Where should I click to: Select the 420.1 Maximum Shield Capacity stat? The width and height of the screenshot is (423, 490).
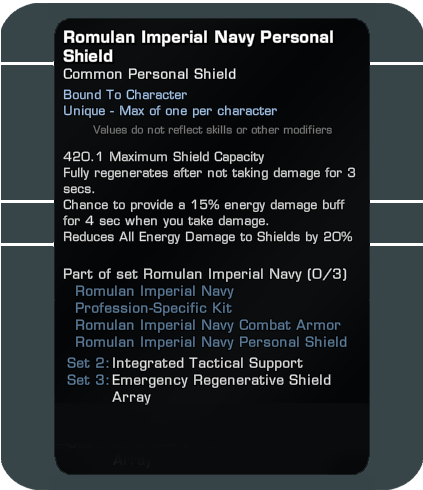coord(164,157)
